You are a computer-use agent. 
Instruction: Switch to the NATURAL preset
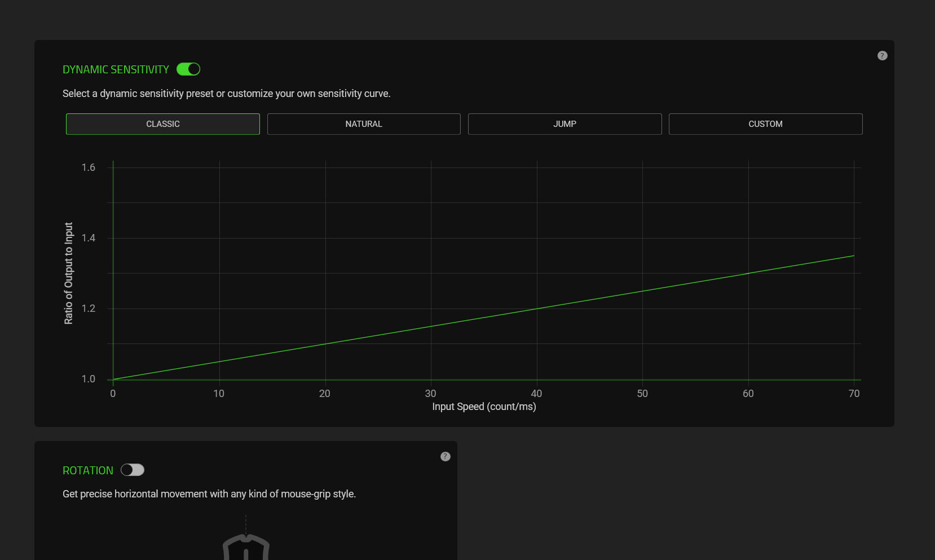pos(364,124)
